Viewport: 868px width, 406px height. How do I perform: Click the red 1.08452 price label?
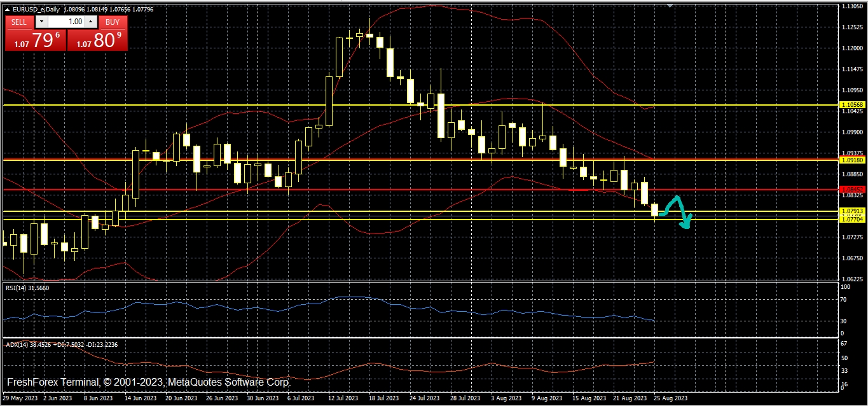[x=852, y=189]
